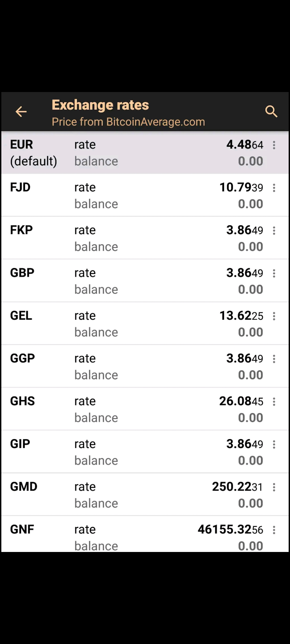The width and height of the screenshot is (290, 644).
Task: Open the three-dot menu for GIP
Action: (x=274, y=445)
